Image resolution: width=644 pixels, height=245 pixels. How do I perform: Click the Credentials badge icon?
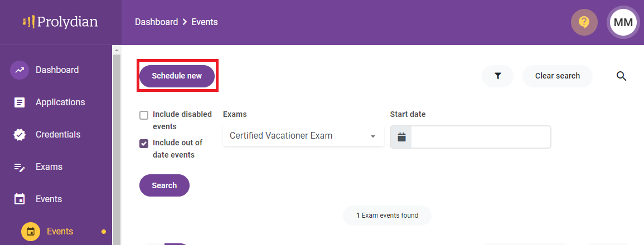(x=20, y=135)
